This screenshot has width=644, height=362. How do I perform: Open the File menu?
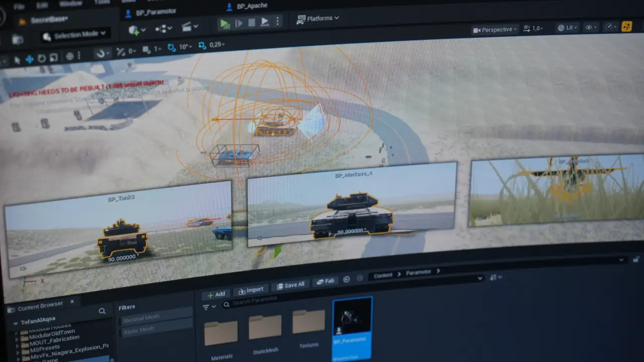coord(20,7)
